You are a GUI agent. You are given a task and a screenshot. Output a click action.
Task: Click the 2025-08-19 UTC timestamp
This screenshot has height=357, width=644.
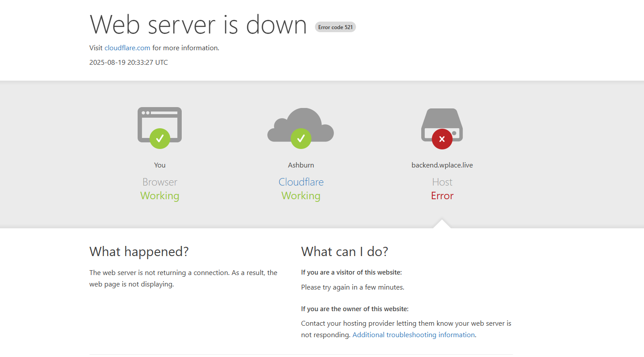(x=128, y=62)
